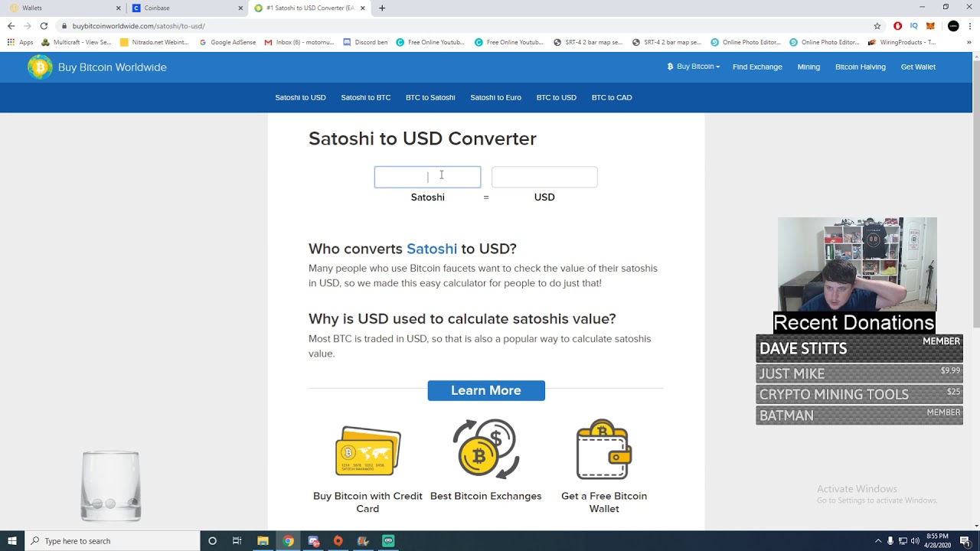Open volume control in system tray

(x=915, y=541)
